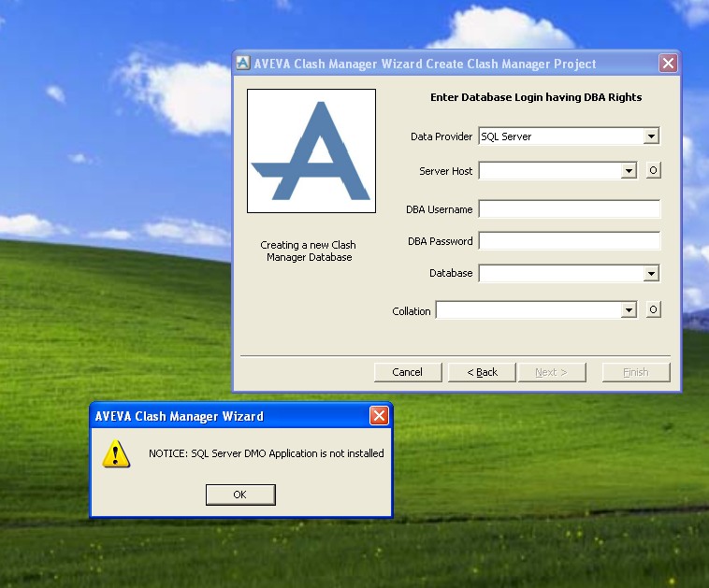The height and width of the screenshot is (588, 709).
Task: Click the SQL Server value in Data Provider
Action: (506, 136)
